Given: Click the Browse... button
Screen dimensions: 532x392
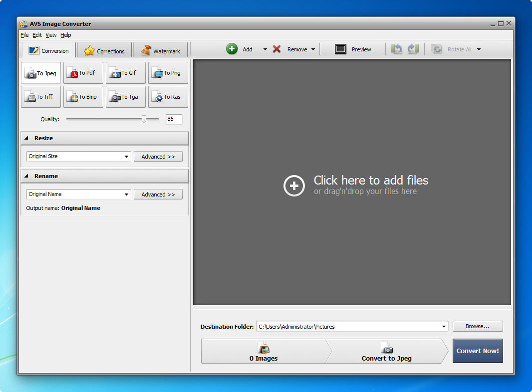Looking at the screenshot, I should click(478, 326).
